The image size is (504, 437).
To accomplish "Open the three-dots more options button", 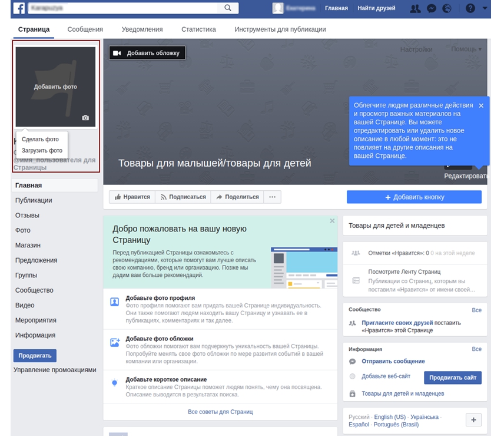I will (x=272, y=197).
